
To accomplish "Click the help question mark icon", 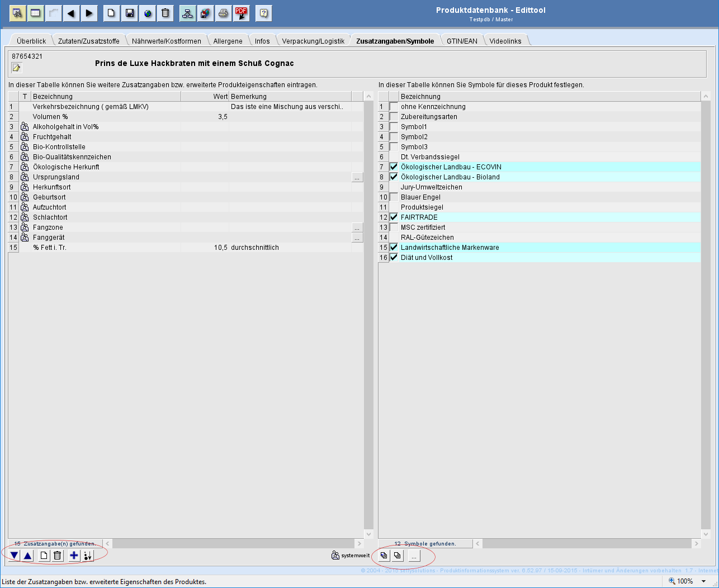I will point(263,13).
